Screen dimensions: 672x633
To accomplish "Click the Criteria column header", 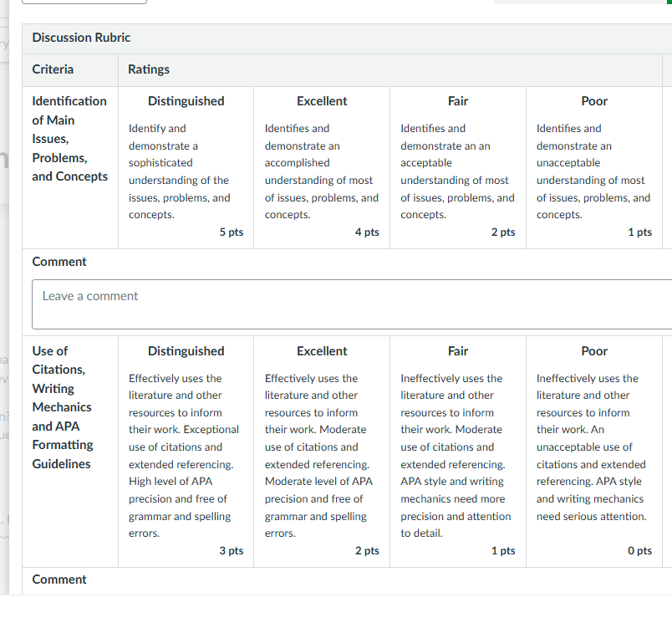I will pos(53,69).
